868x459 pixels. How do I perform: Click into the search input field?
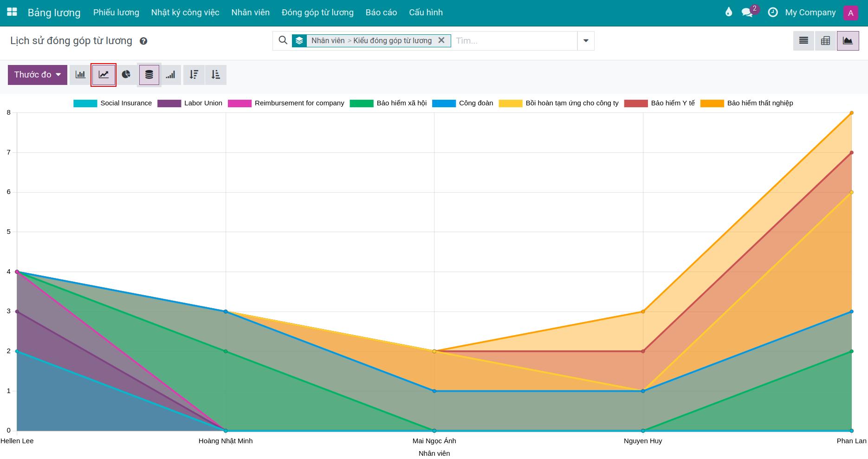click(x=513, y=41)
